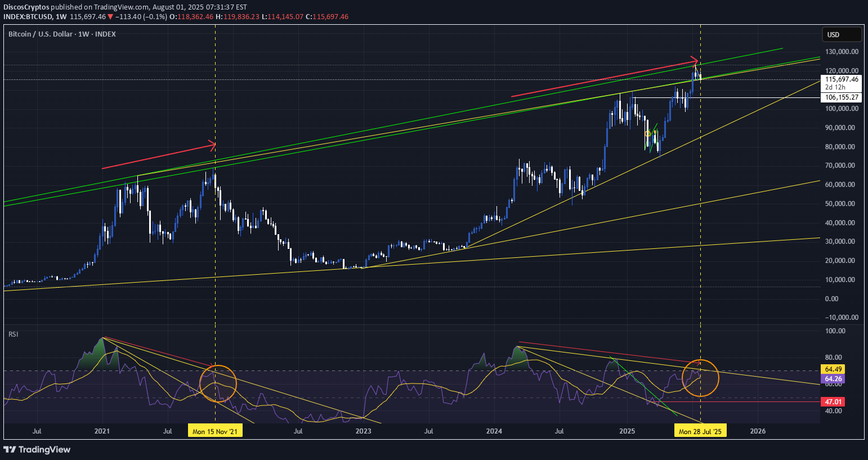Click the 2021 label on time axis
This screenshot has height=460, width=868.
[102, 431]
